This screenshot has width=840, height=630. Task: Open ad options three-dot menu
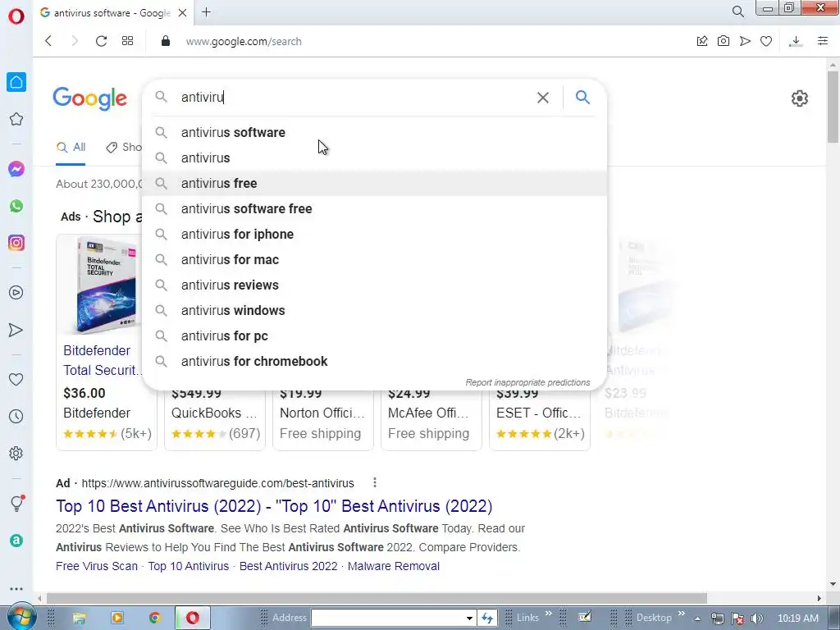click(x=374, y=482)
